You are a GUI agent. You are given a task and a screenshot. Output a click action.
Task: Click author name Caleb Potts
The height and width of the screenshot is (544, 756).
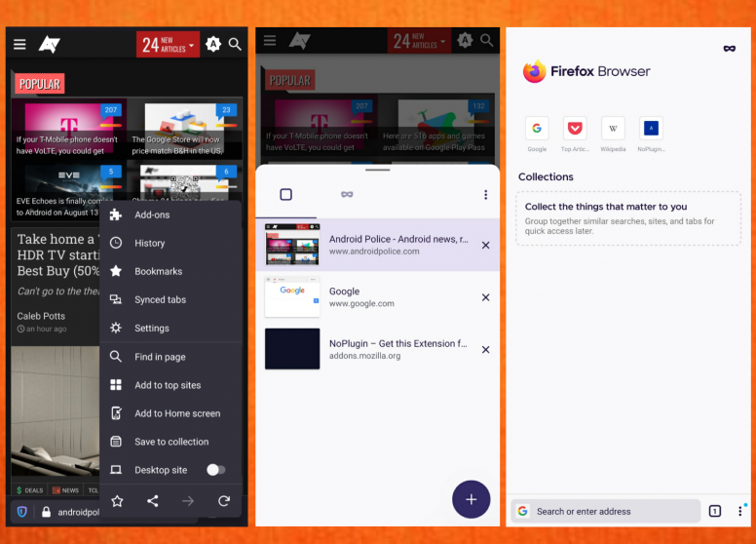41,316
